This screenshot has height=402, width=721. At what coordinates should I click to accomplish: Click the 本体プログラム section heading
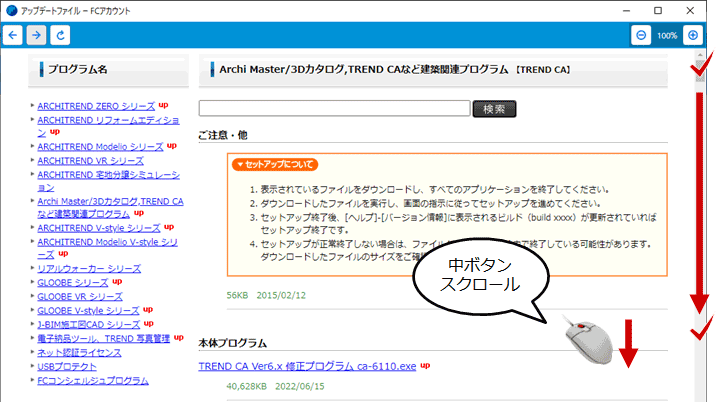[233, 343]
